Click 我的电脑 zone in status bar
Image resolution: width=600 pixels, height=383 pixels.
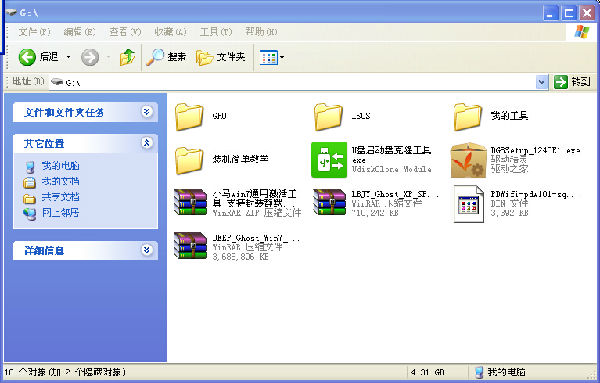pyautogui.click(x=499, y=372)
